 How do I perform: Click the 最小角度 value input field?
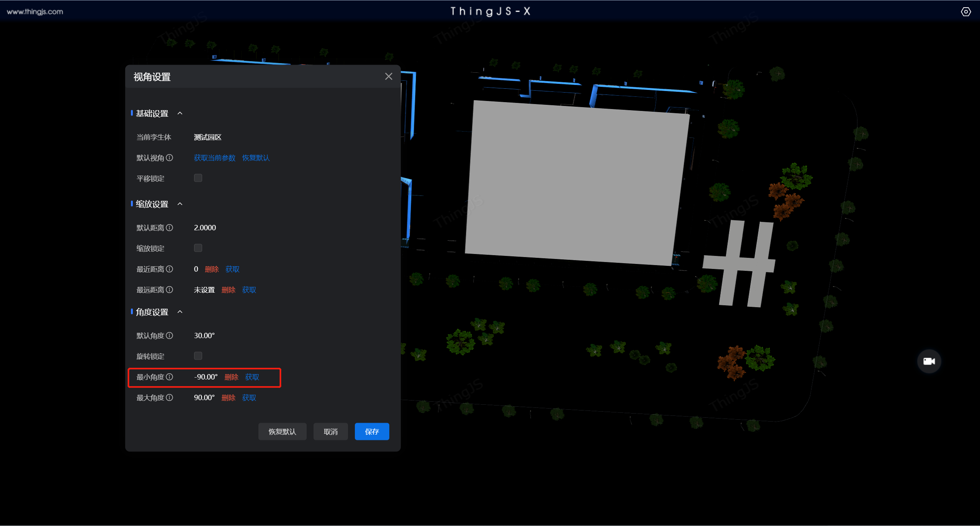(x=205, y=377)
